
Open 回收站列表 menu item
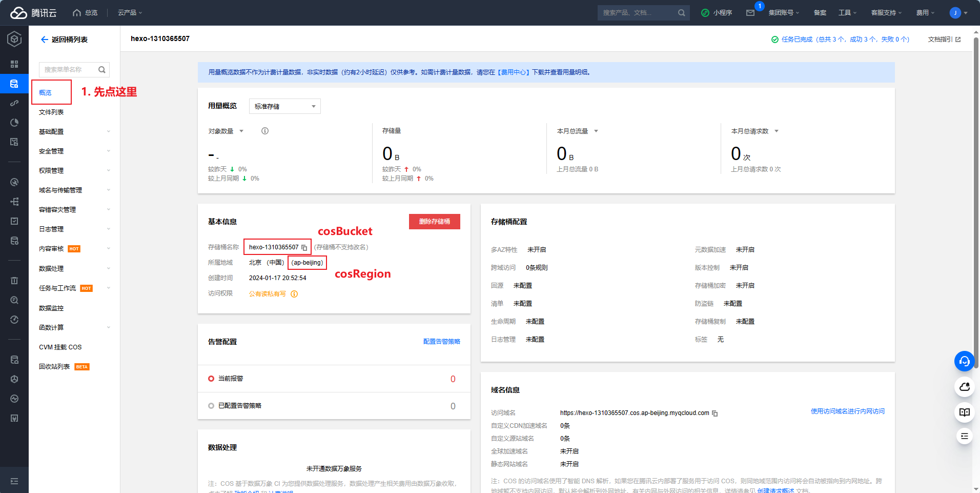[x=54, y=367]
